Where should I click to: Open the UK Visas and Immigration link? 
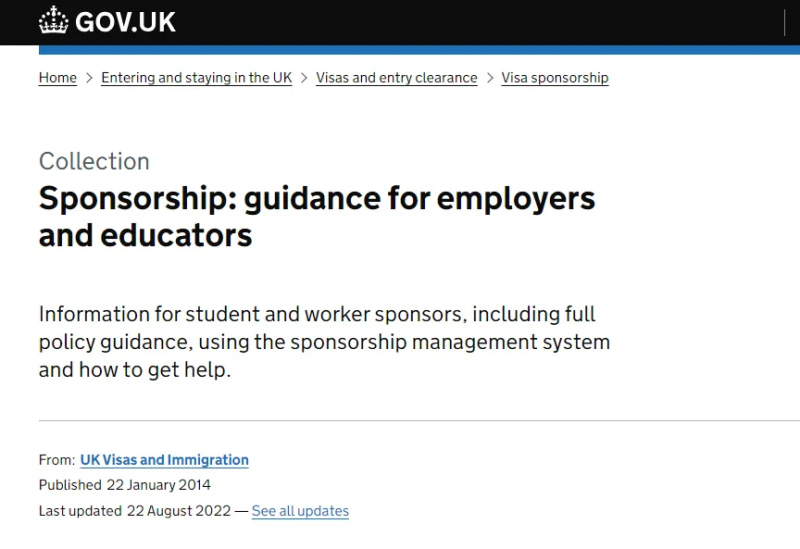click(x=164, y=460)
